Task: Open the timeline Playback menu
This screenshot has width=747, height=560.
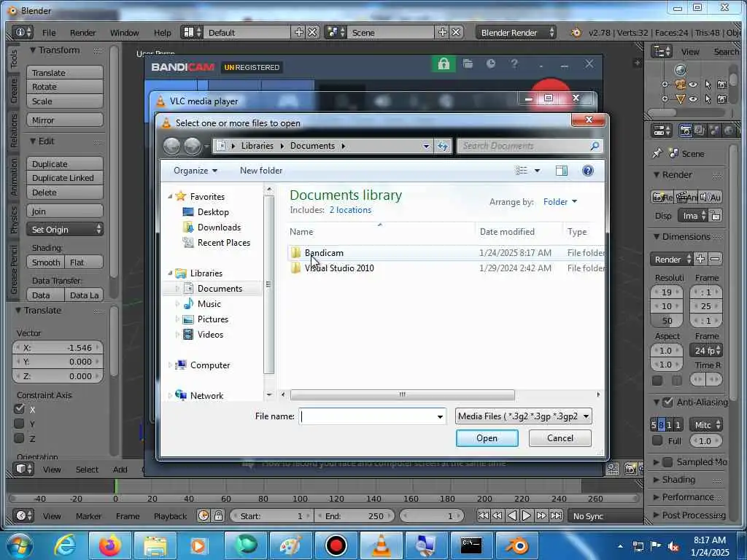Action: [x=170, y=516]
